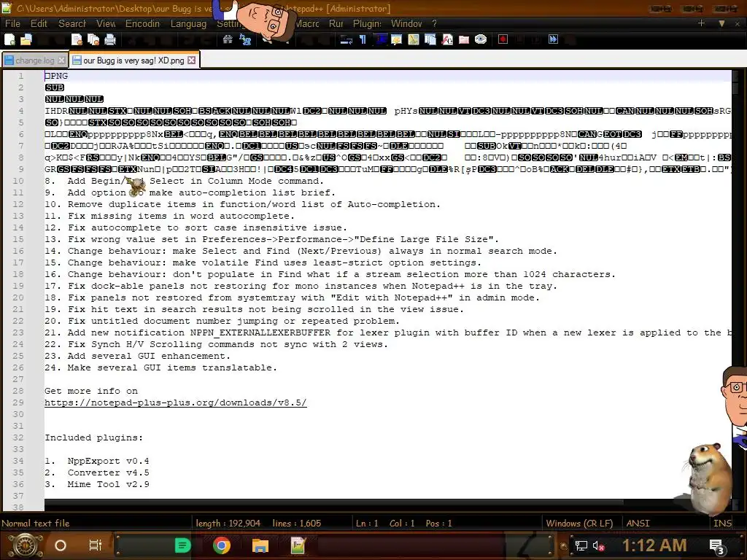The width and height of the screenshot is (747, 560).
Task: Click the 'Ln : 1' status bar entry
Action: coord(367,524)
